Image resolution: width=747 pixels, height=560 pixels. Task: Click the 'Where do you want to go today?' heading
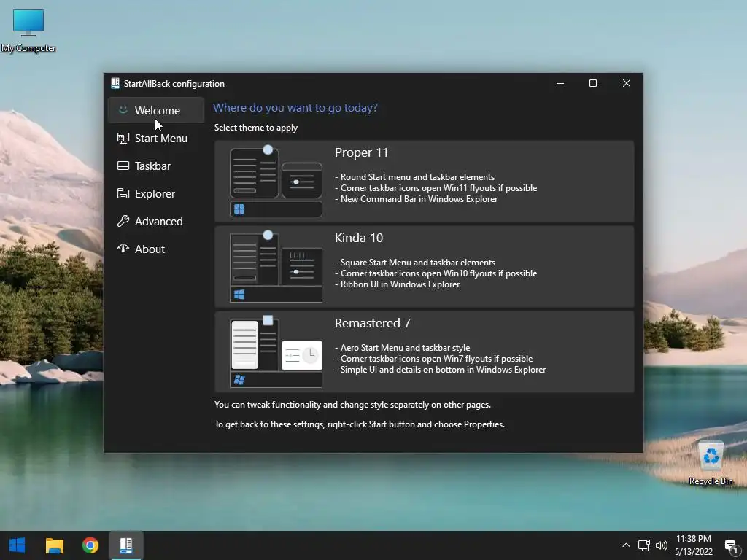pyautogui.click(x=295, y=108)
